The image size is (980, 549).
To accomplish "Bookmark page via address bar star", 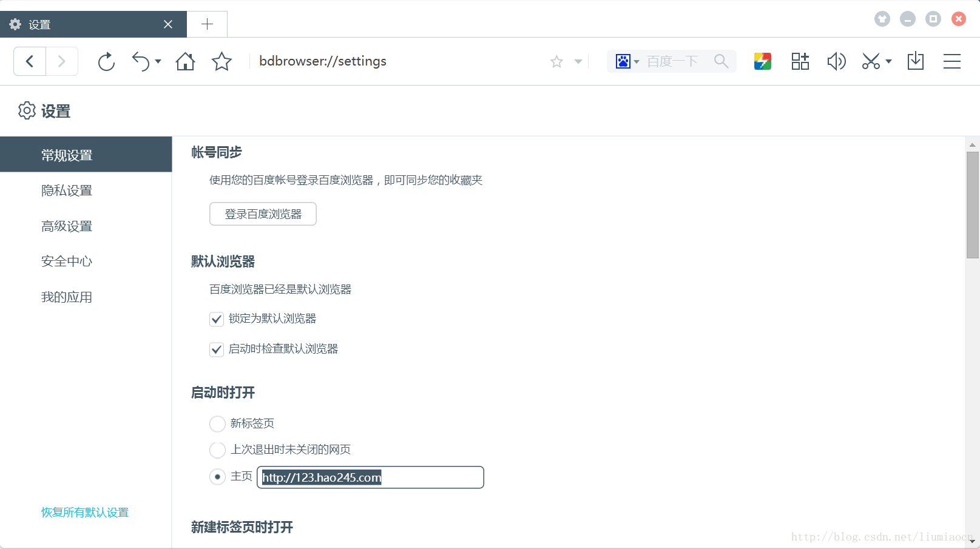I will [556, 61].
